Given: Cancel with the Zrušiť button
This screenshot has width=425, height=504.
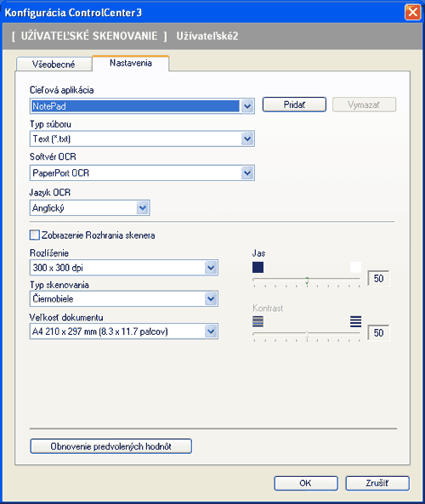Looking at the screenshot, I should pyautogui.click(x=377, y=483).
